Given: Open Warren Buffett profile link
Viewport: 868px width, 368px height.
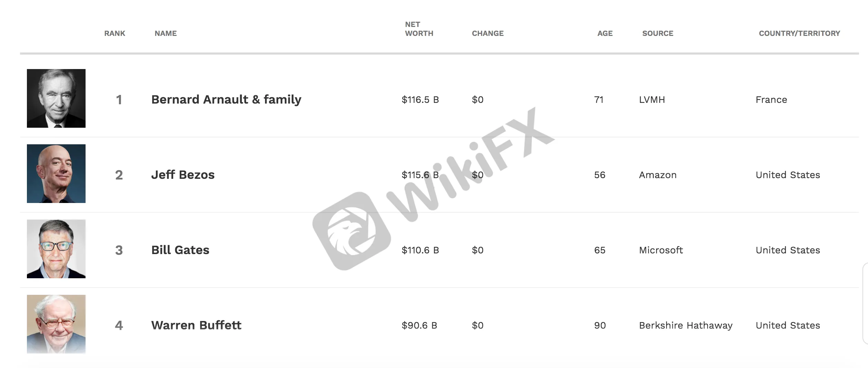Looking at the screenshot, I should [196, 325].
